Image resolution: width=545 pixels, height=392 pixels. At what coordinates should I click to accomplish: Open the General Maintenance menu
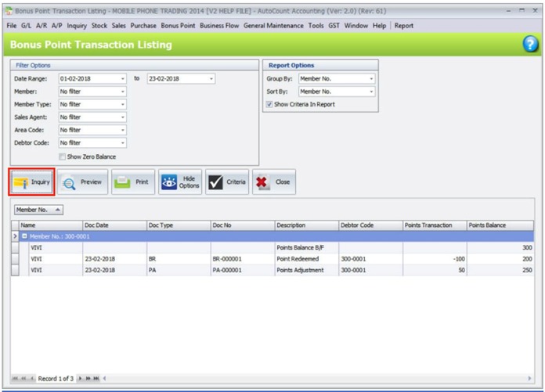(x=274, y=26)
